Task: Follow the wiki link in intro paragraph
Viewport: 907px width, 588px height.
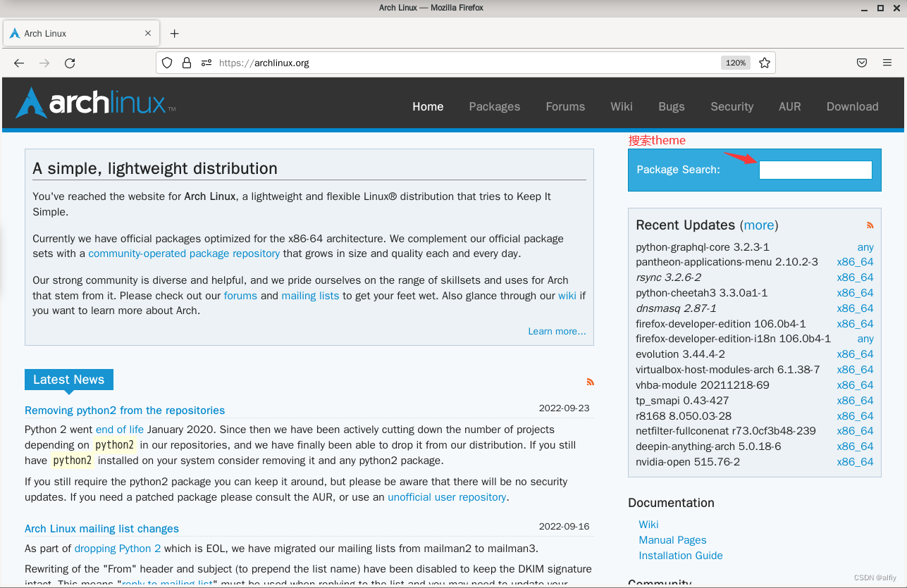Action: 567,296
